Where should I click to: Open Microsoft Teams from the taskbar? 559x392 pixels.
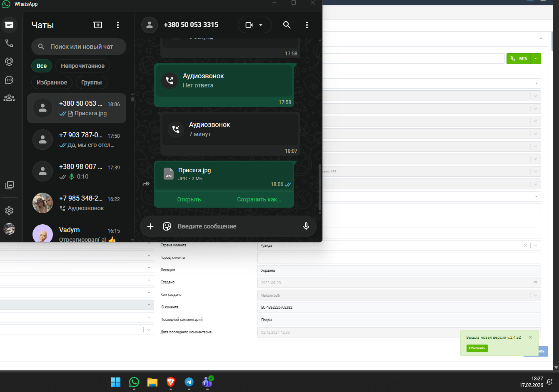207,382
